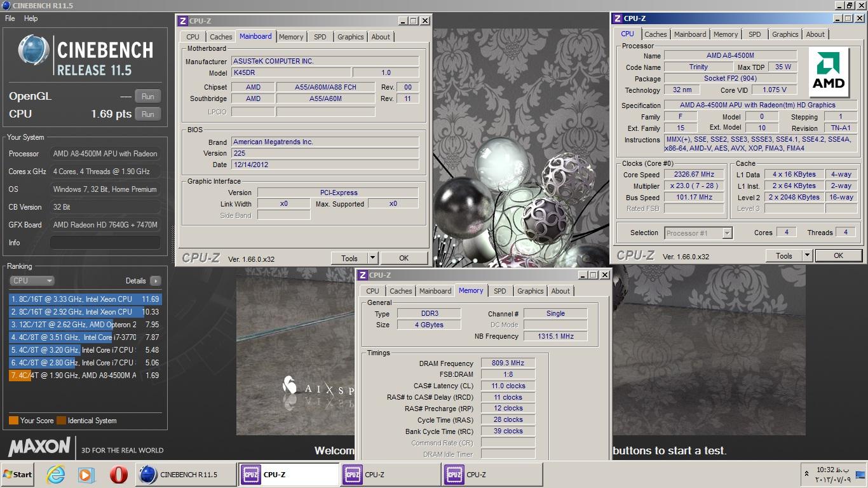Switch to CINEBENCH R11.5 taskbar item

pos(186,475)
